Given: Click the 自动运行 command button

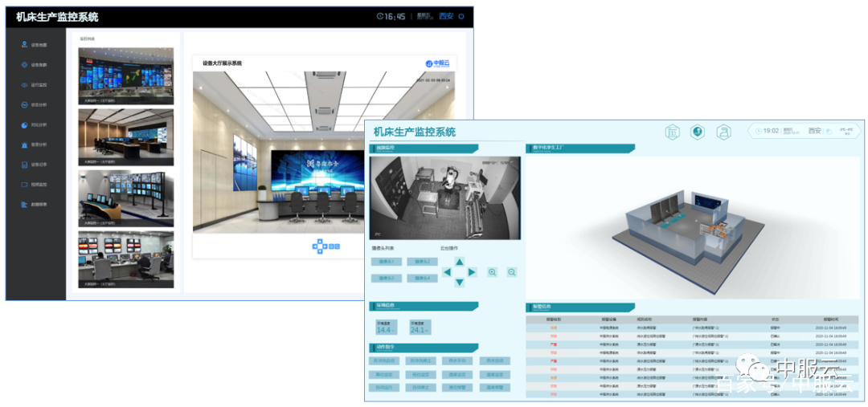Looking at the screenshot, I should pyautogui.click(x=383, y=388).
